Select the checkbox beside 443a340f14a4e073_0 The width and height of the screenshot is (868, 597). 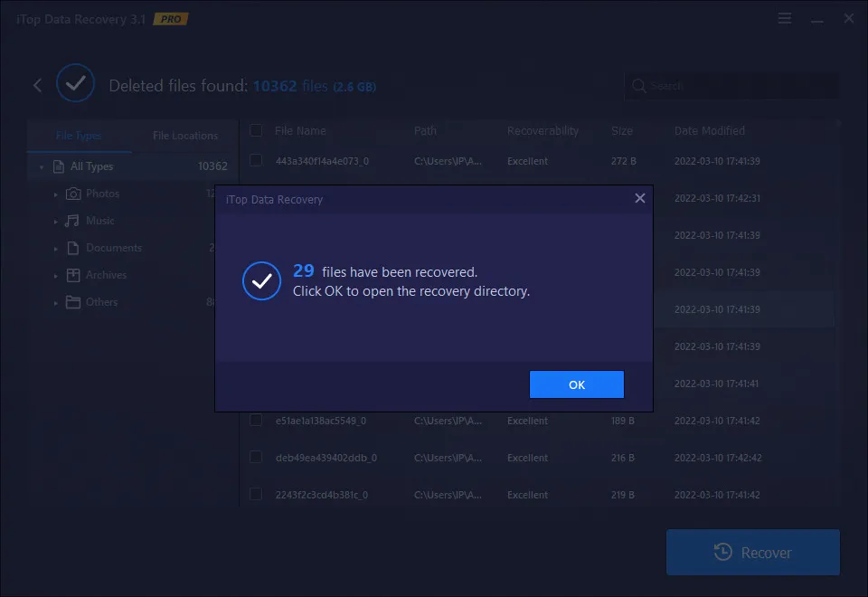point(256,161)
